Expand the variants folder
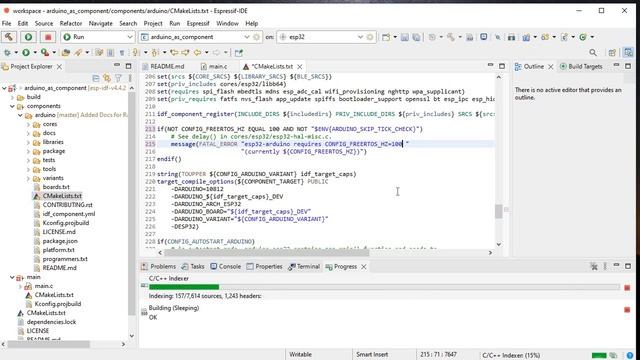 [x=28, y=178]
